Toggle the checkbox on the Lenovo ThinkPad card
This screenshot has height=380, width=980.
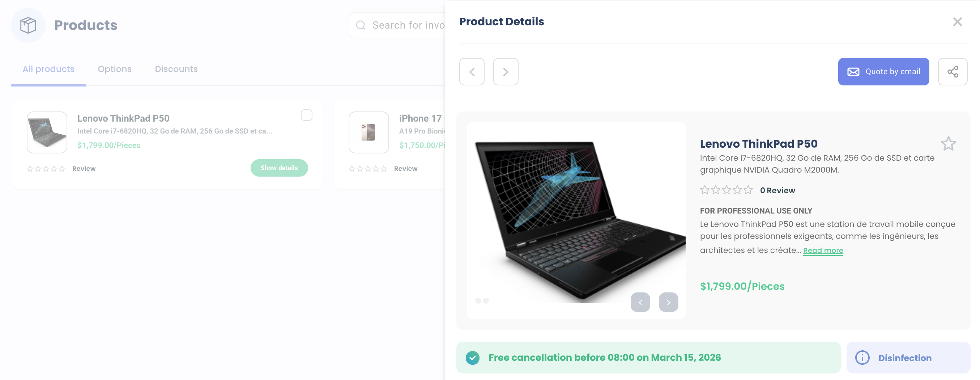click(307, 115)
